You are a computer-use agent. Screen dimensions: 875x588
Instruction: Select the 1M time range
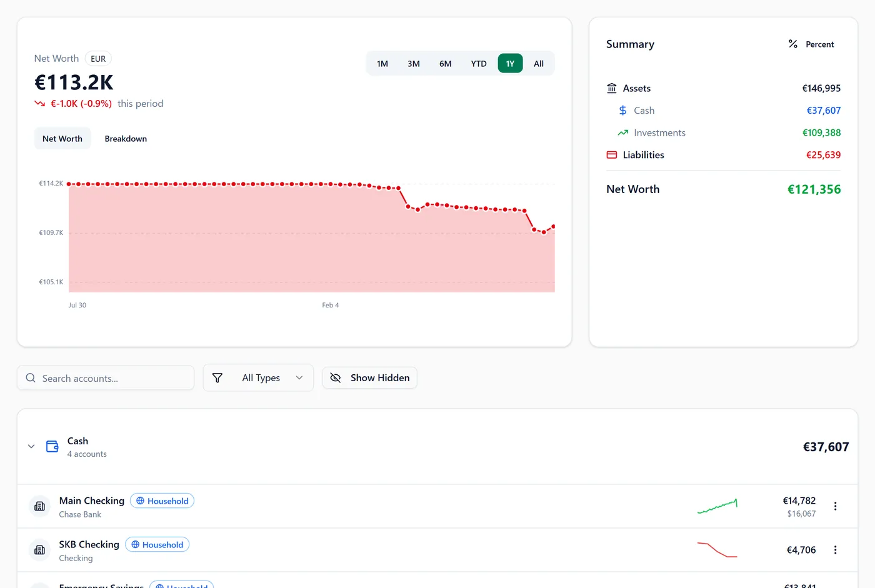[382, 64]
